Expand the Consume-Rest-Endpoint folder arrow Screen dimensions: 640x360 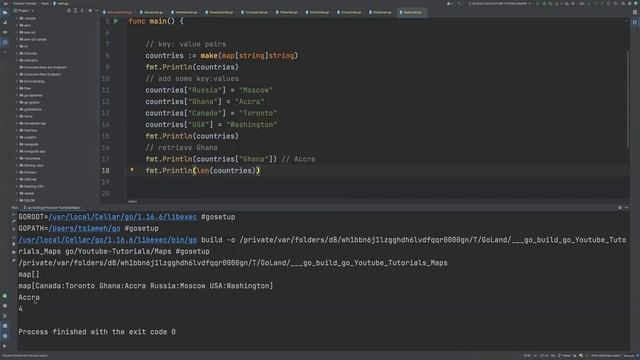click(x=17, y=74)
